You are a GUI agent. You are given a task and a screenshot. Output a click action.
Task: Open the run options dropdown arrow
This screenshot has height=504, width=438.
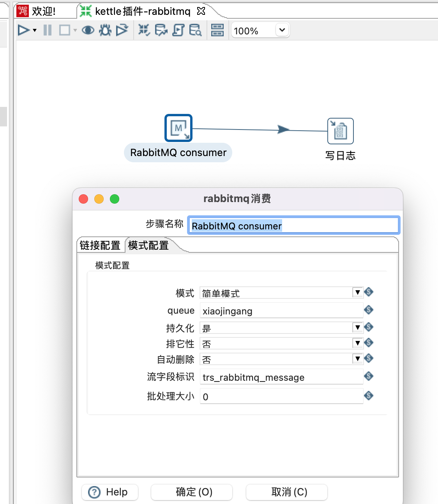pos(35,30)
